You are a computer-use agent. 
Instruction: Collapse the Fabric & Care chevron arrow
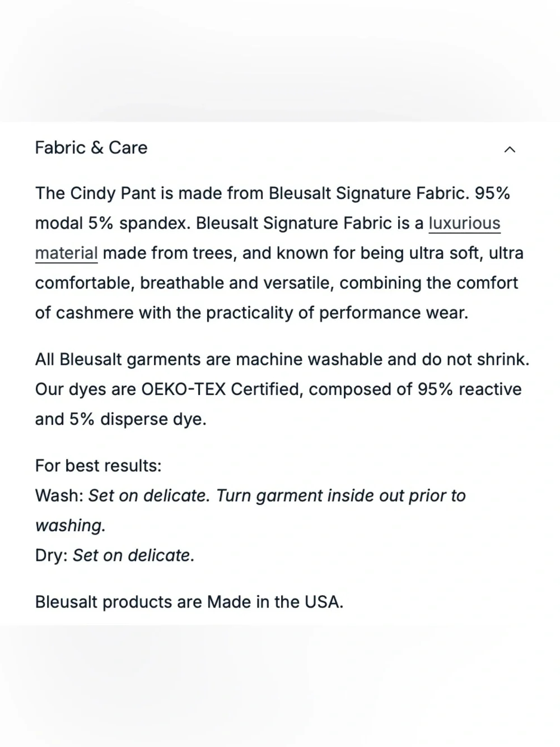(x=510, y=149)
